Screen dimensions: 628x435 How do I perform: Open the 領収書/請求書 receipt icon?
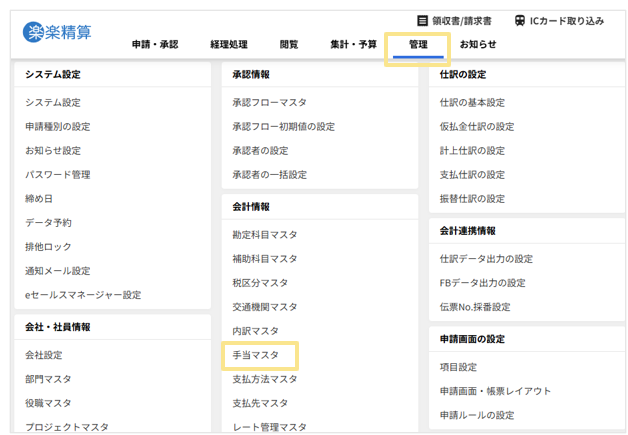[422, 20]
